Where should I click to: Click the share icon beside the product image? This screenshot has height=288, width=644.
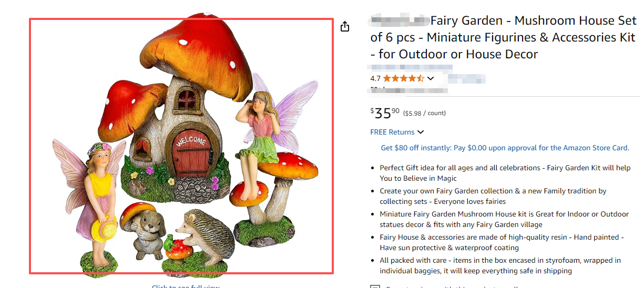tap(345, 26)
